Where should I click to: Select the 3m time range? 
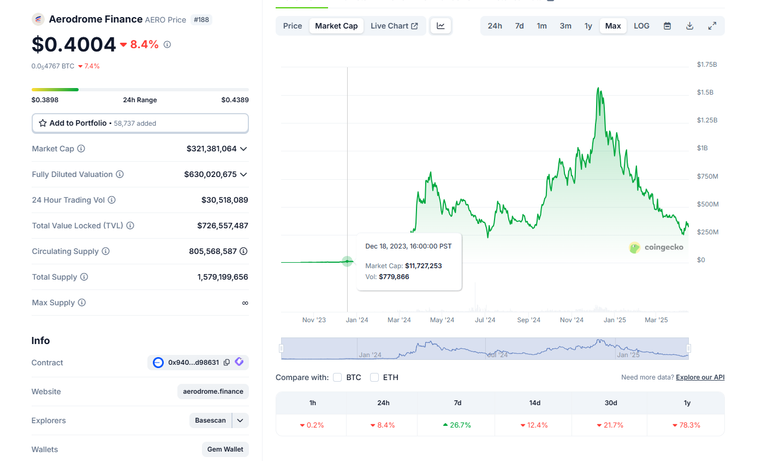(565, 26)
